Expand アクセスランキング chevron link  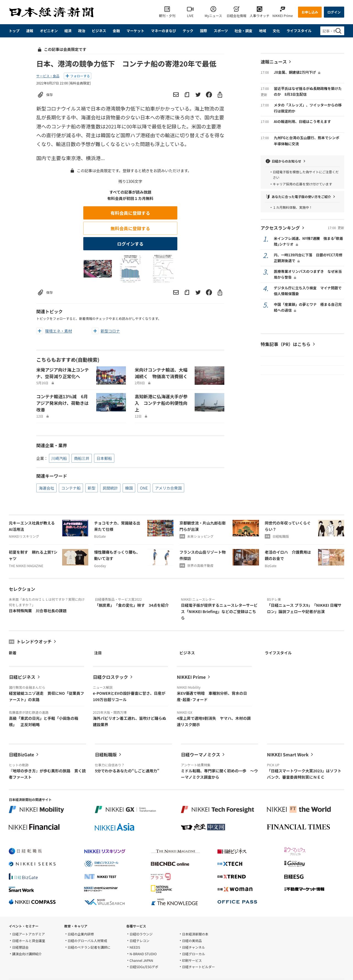pos(303,228)
